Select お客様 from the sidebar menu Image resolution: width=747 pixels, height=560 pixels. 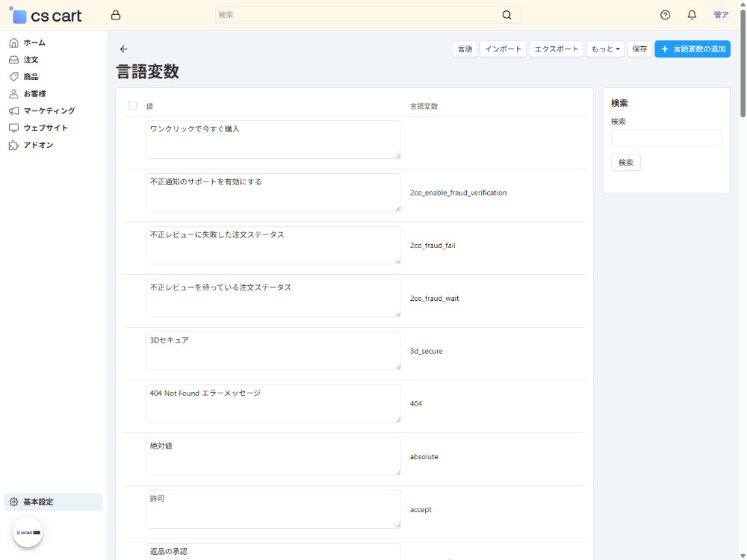(12, 93)
